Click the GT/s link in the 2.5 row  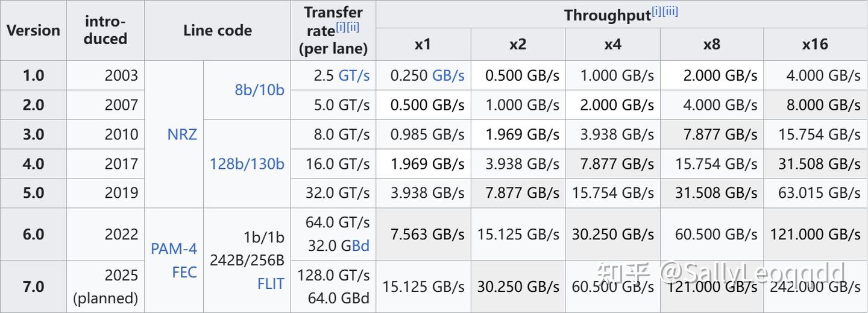tap(354, 75)
